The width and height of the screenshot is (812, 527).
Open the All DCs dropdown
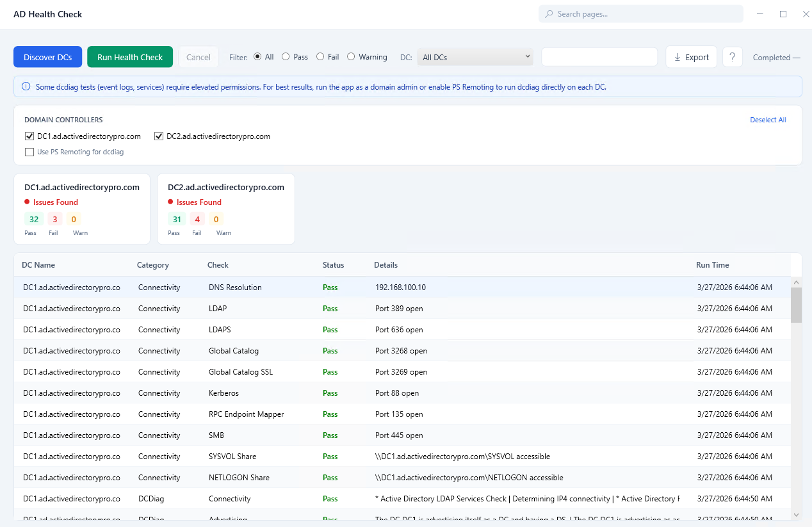(475, 57)
